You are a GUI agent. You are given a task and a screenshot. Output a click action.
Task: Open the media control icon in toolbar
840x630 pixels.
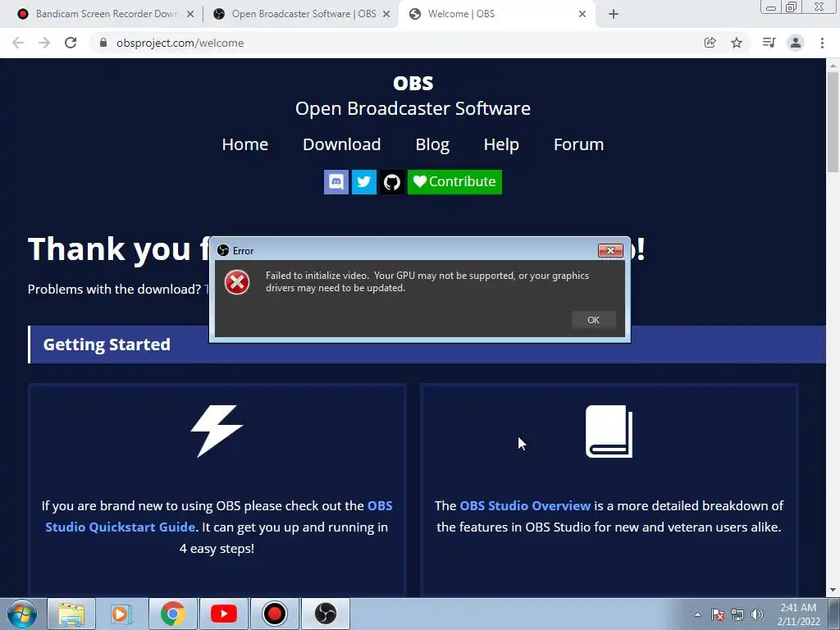pos(769,43)
